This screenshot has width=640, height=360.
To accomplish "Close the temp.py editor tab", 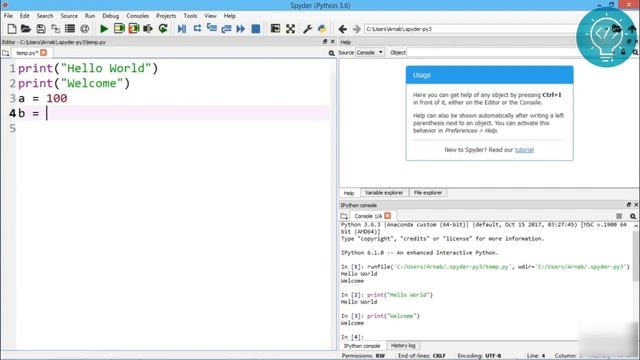I will coord(44,53).
